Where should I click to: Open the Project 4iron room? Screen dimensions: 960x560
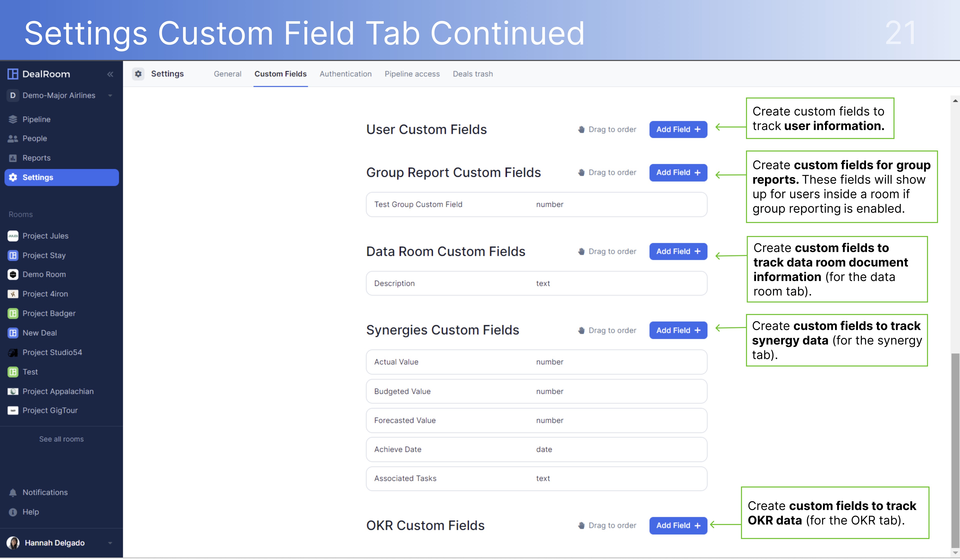[44, 294]
